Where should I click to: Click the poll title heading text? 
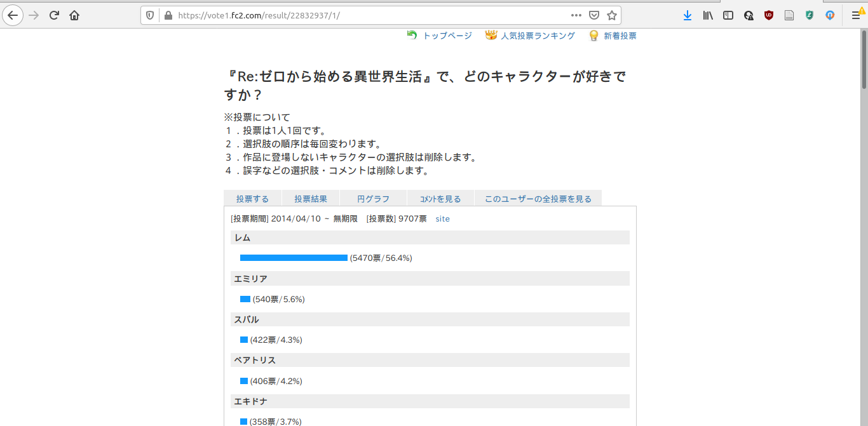(x=425, y=86)
